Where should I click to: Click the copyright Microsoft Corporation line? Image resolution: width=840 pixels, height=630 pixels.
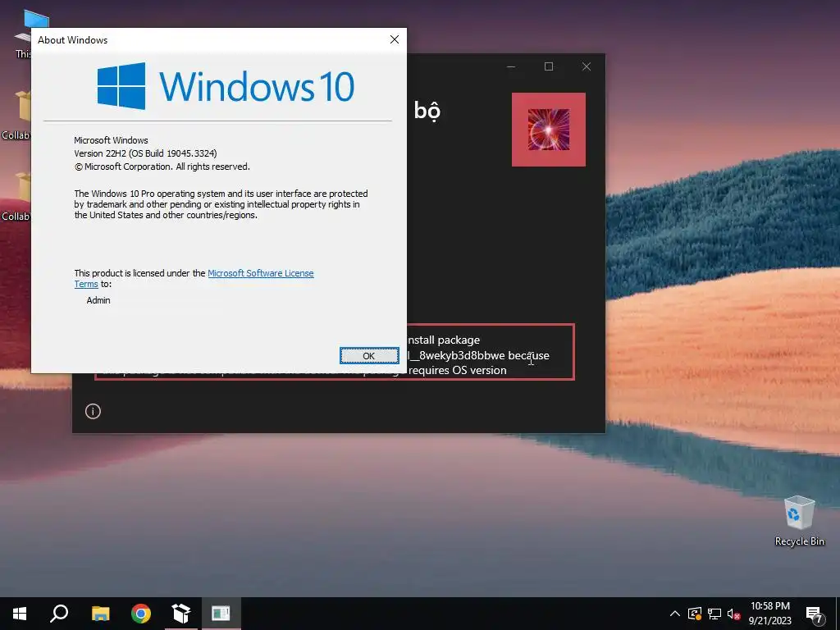click(x=162, y=167)
